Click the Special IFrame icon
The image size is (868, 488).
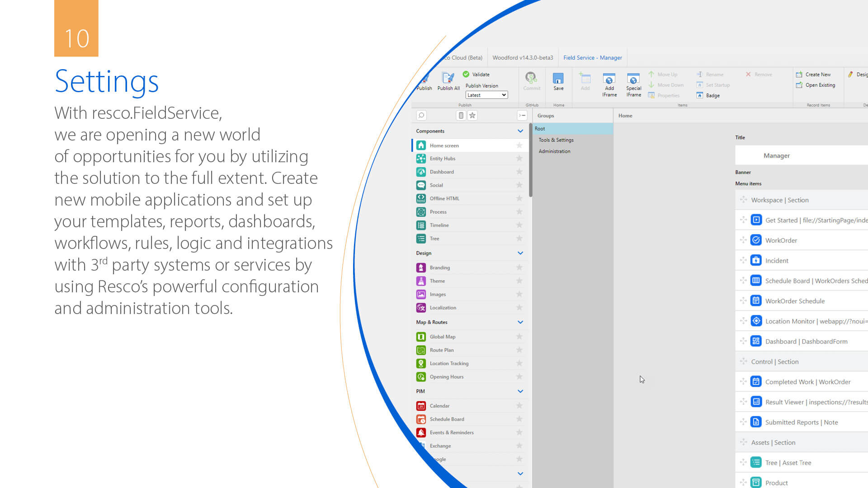pyautogui.click(x=633, y=78)
